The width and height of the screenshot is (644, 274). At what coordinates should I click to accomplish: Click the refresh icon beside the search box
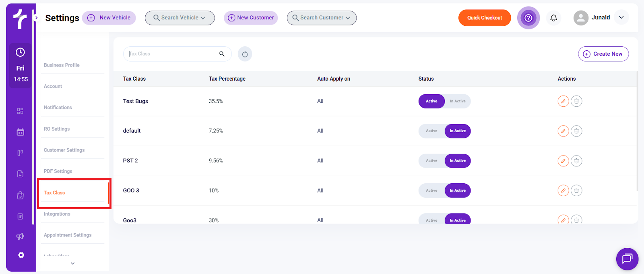(245, 54)
